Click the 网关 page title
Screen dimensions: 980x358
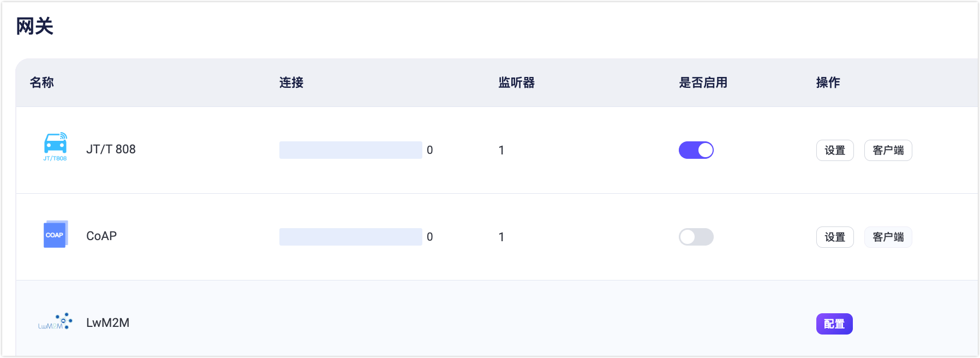[x=35, y=26]
